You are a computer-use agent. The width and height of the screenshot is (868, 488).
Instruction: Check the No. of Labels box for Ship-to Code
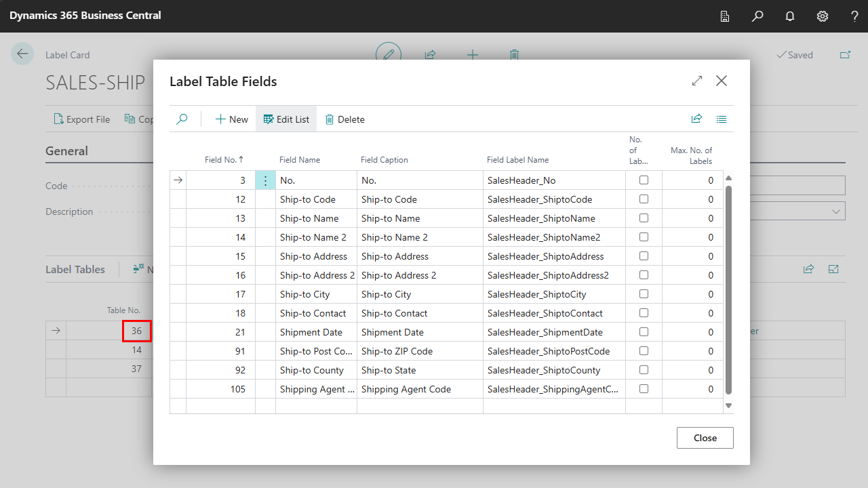(x=644, y=199)
